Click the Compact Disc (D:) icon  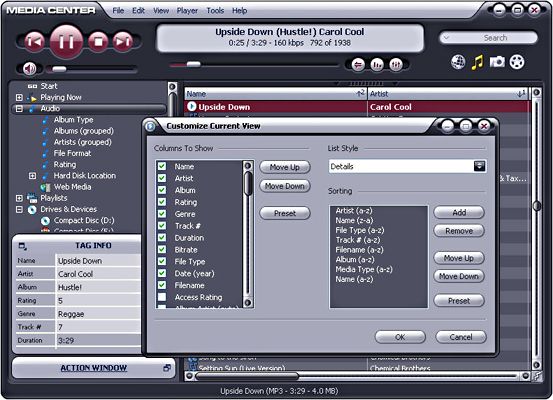[x=45, y=221]
